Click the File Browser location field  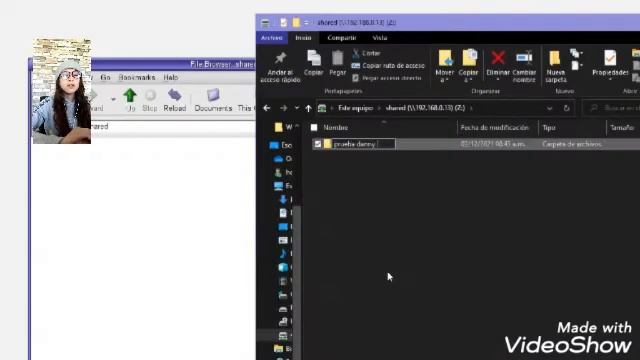coord(173,127)
